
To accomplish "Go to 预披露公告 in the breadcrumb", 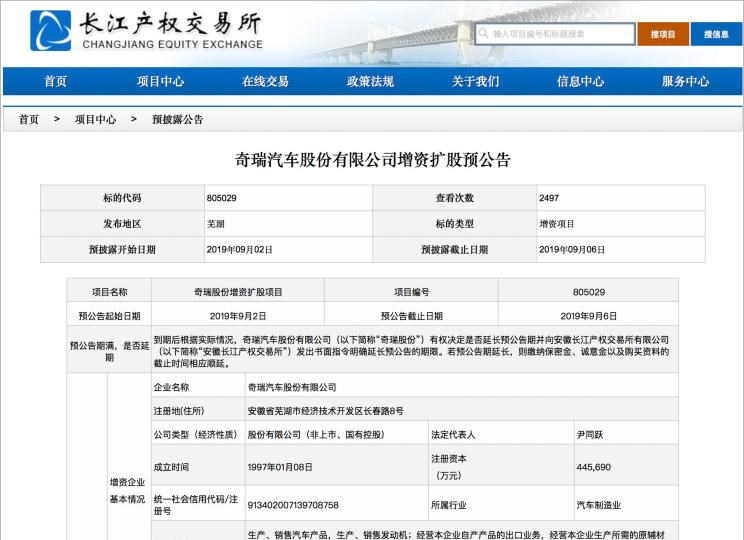I will point(177,119).
